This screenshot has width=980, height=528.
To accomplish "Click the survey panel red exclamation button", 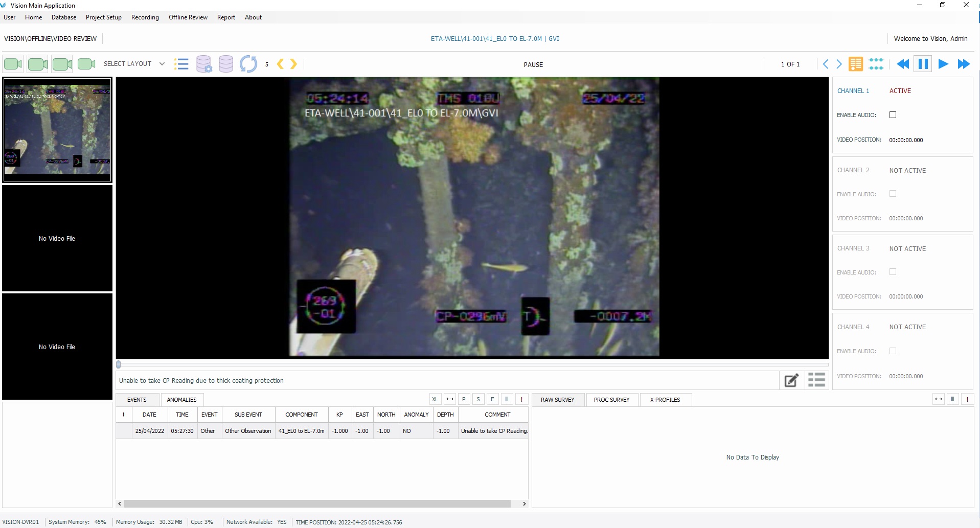I will pos(967,399).
